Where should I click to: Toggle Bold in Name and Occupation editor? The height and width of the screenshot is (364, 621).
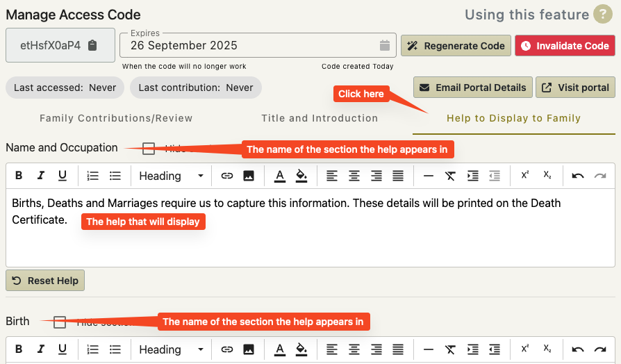(19, 176)
